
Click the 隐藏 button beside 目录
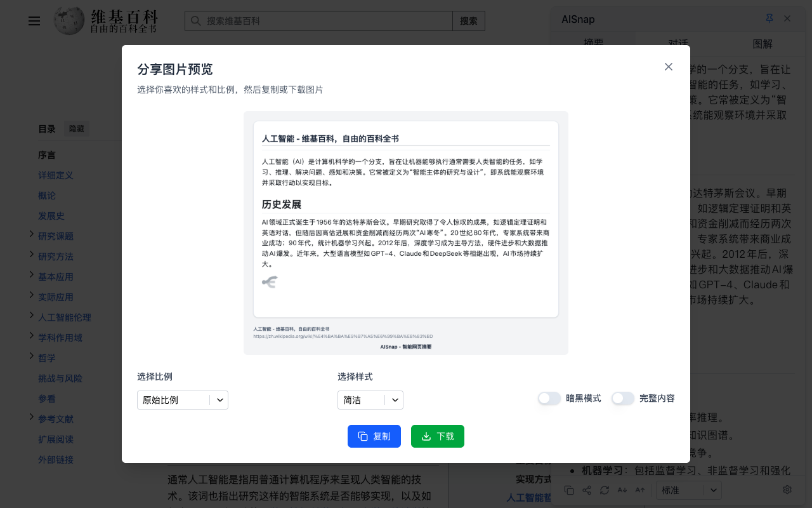[76, 129]
